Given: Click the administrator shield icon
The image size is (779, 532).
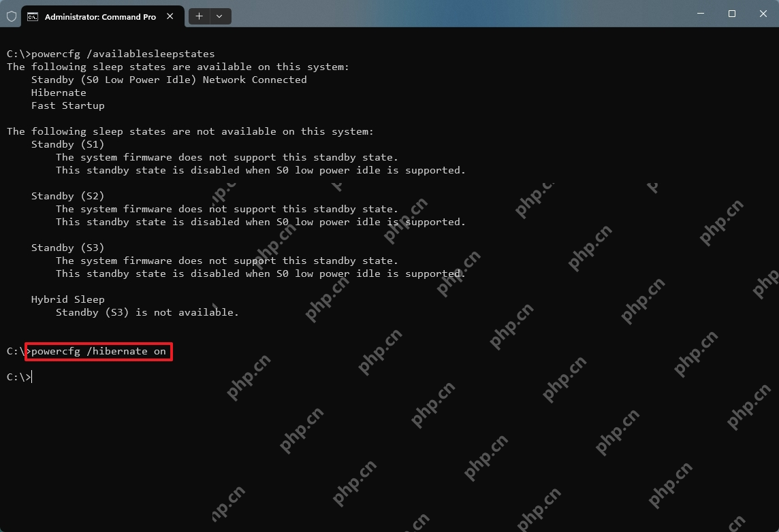Looking at the screenshot, I should point(12,16).
